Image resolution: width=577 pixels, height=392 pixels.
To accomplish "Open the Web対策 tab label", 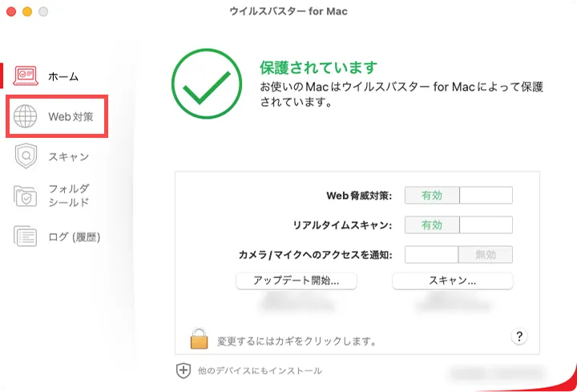I will [71, 116].
